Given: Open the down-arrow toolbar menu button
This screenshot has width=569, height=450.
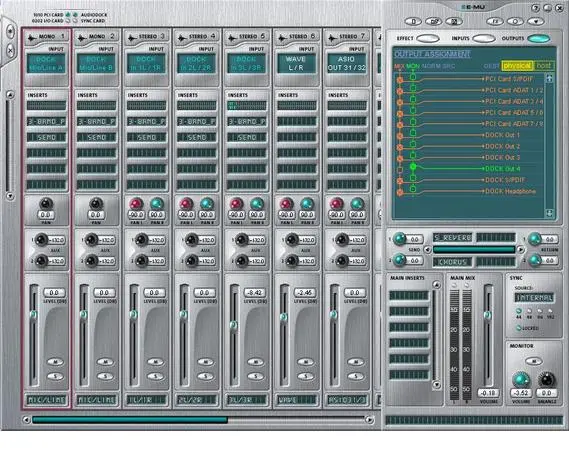Looking at the screenshot, I should pos(536,21).
